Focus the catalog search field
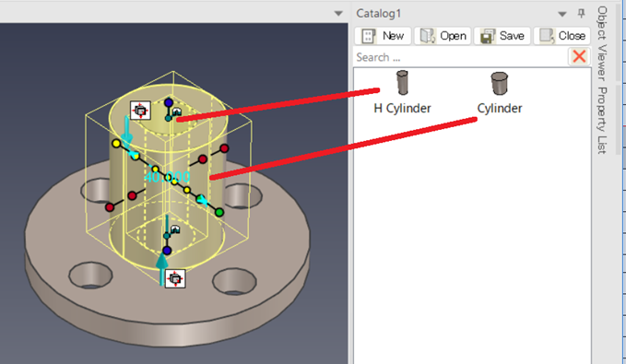The image size is (626, 364). tap(460, 57)
